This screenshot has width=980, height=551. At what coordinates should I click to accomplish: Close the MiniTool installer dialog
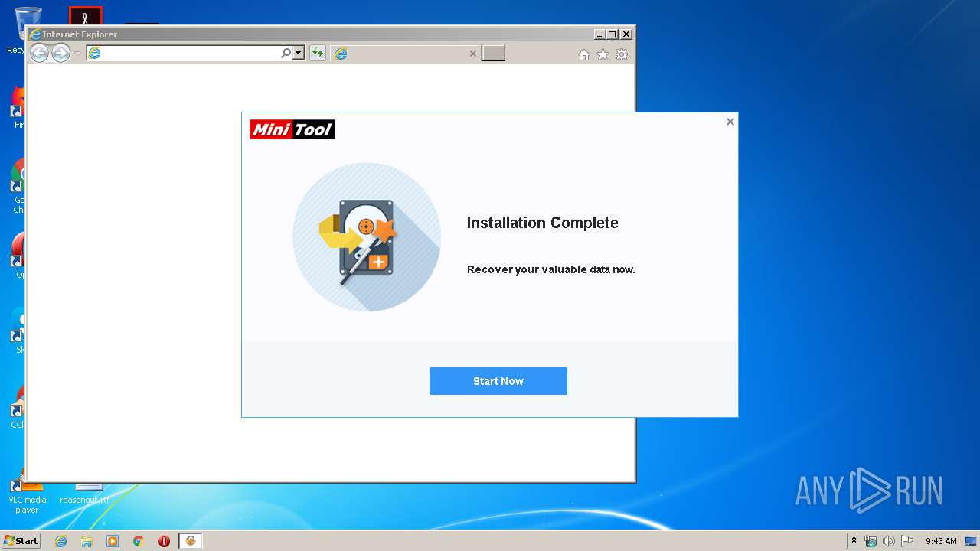730,122
